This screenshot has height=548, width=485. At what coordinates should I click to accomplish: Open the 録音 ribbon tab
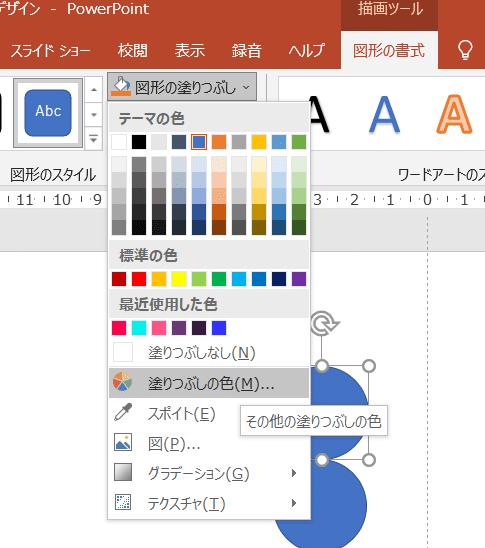point(246,51)
